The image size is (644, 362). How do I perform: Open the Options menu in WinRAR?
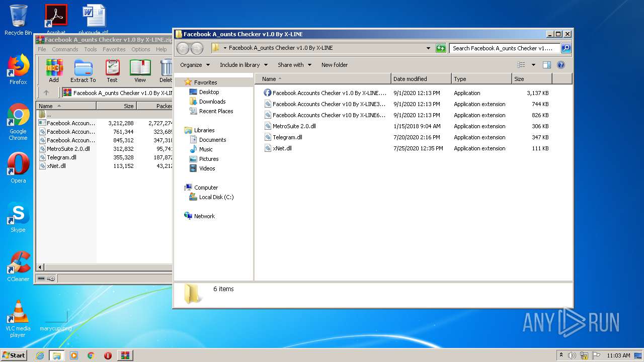[x=141, y=49]
